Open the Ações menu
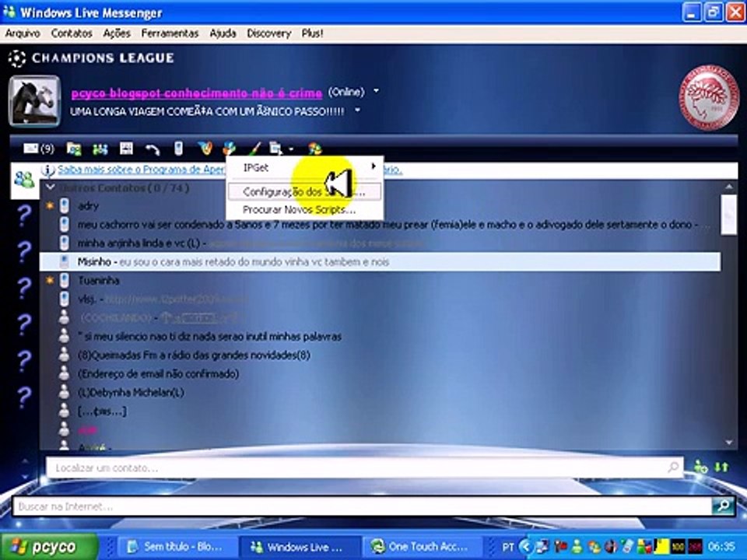This screenshot has width=747, height=560. tap(117, 33)
